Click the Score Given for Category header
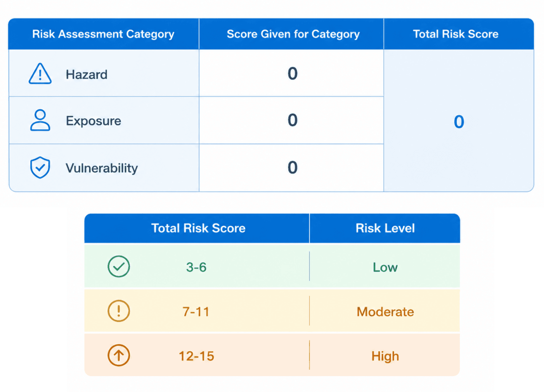Screen dimensions: 544x392 (293, 34)
